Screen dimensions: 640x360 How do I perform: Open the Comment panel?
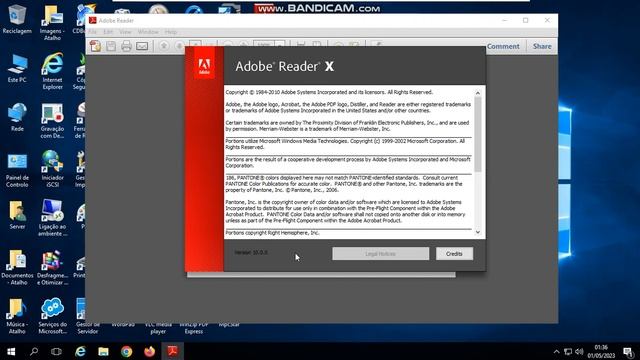[x=503, y=46]
